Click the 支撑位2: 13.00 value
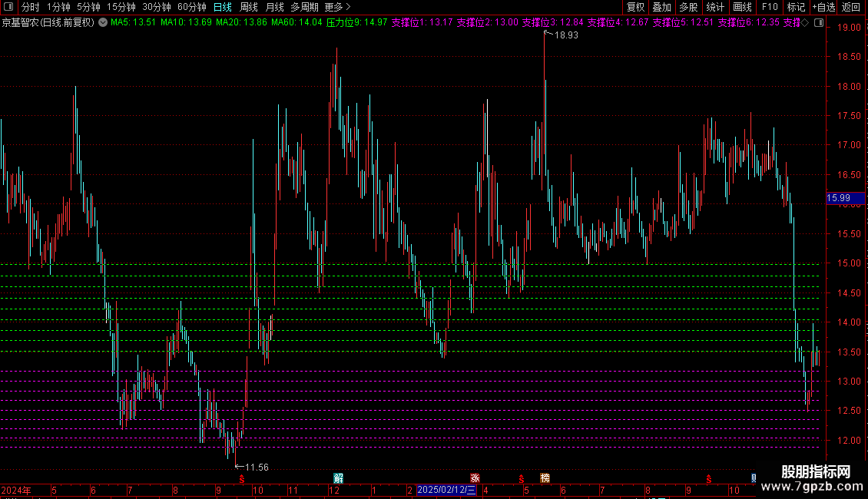Screen dimensions: 868x499 pos(487,23)
